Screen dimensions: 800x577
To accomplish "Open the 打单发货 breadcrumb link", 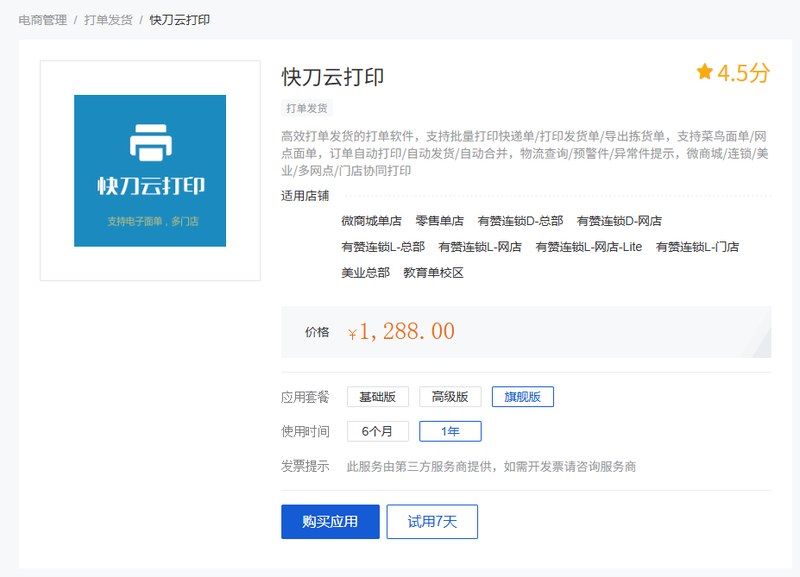I will 108,20.
